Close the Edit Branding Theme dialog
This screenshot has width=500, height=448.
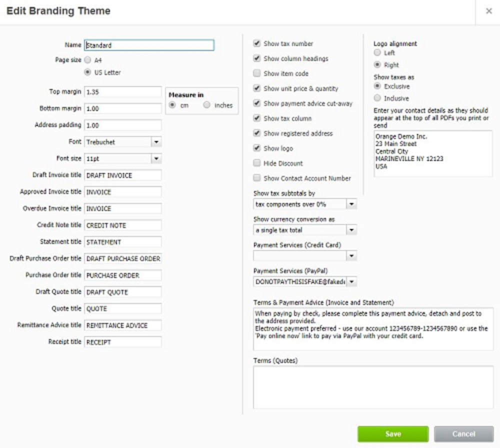point(488,11)
